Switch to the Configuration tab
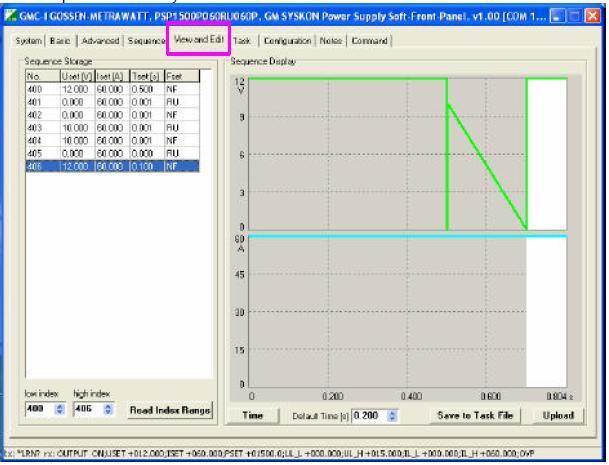 pyautogui.click(x=288, y=41)
